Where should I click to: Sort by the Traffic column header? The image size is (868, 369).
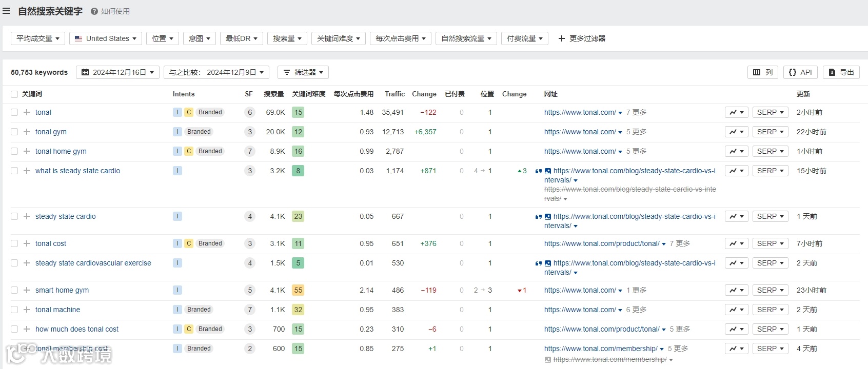(395, 94)
